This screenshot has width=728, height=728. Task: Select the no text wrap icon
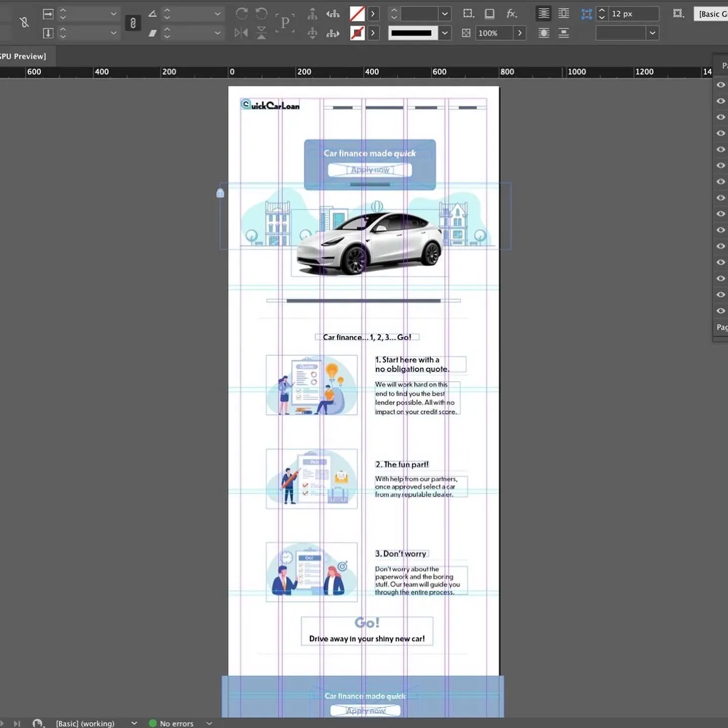(544, 14)
